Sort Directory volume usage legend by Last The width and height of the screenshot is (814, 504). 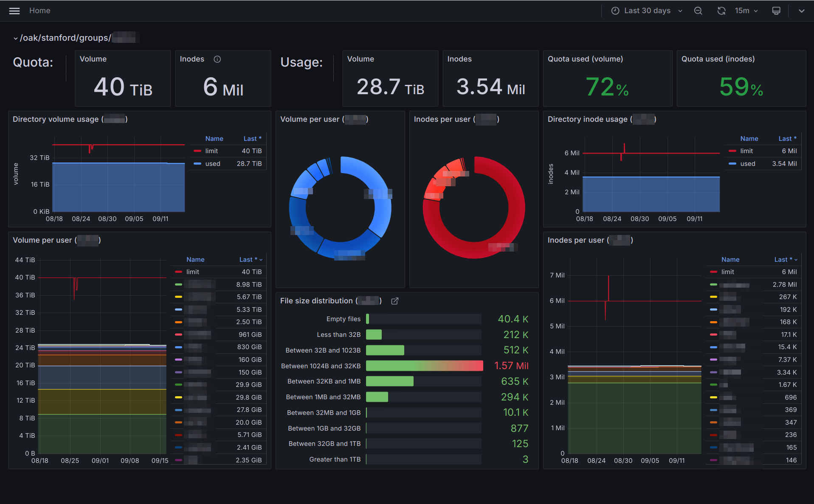tap(252, 139)
